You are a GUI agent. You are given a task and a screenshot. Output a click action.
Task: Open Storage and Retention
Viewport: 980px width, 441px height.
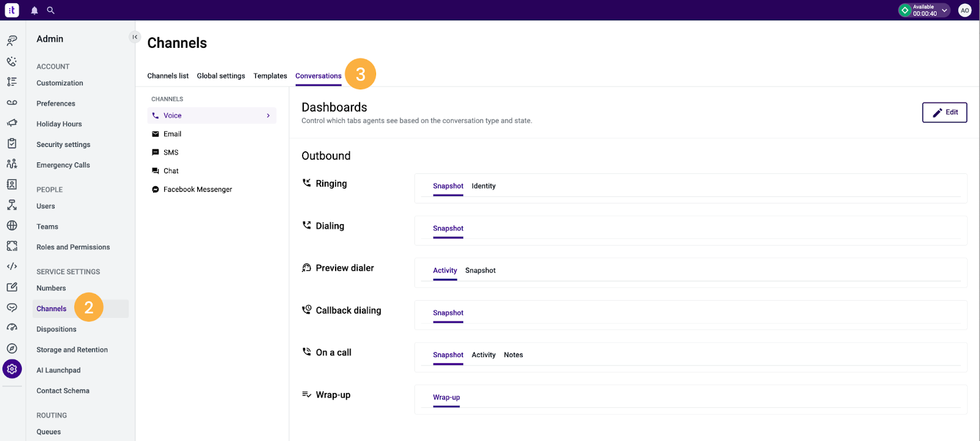(72, 350)
